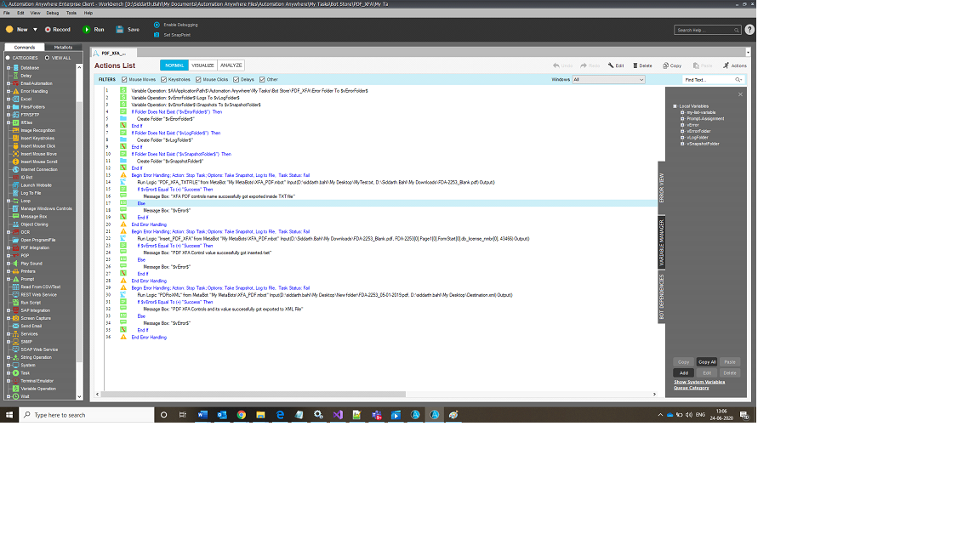This screenshot has width=980, height=551.
Task: Click the Save disk icon
Action: point(119,30)
